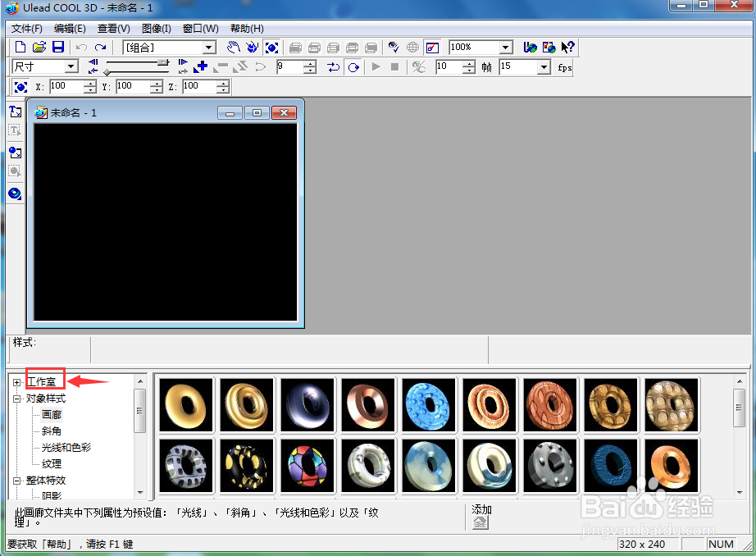
Task: Save project with the floppy disk icon
Action: coord(58,48)
